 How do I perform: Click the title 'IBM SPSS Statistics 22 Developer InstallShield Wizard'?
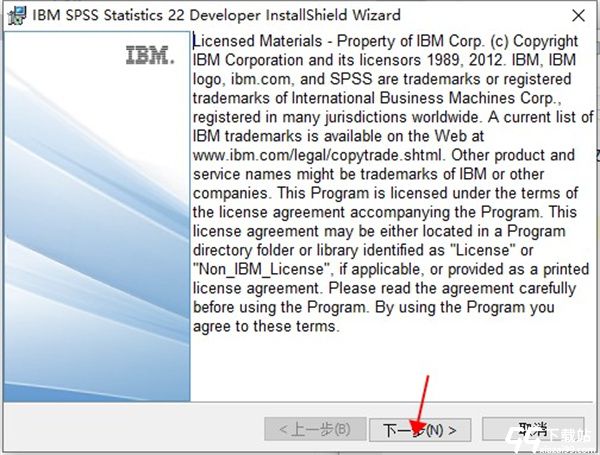tap(216, 15)
